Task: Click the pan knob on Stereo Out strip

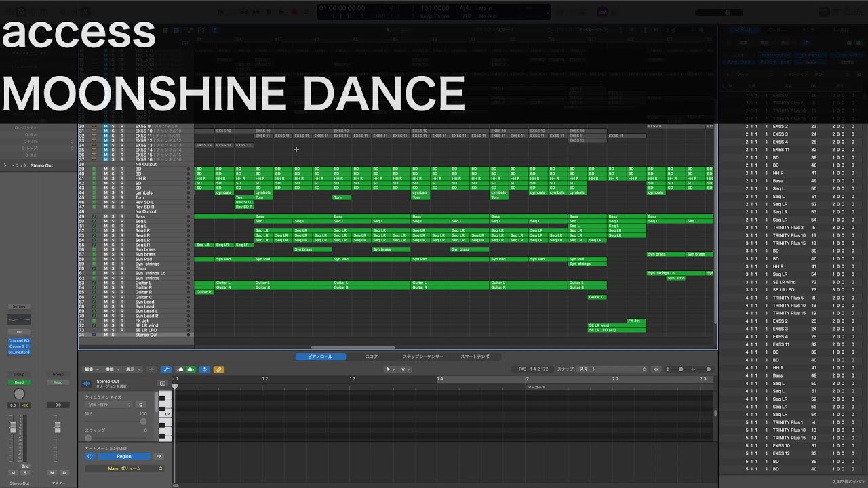Action: pos(19,394)
